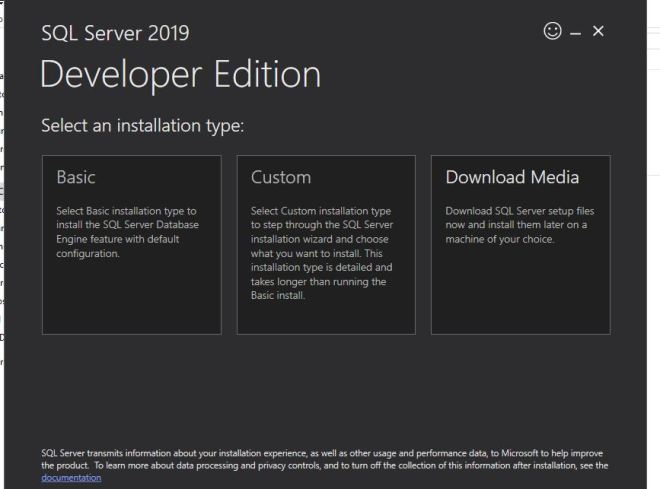
Task: Choose the Basic installation type tile
Action: pyautogui.click(x=131, y=244)
